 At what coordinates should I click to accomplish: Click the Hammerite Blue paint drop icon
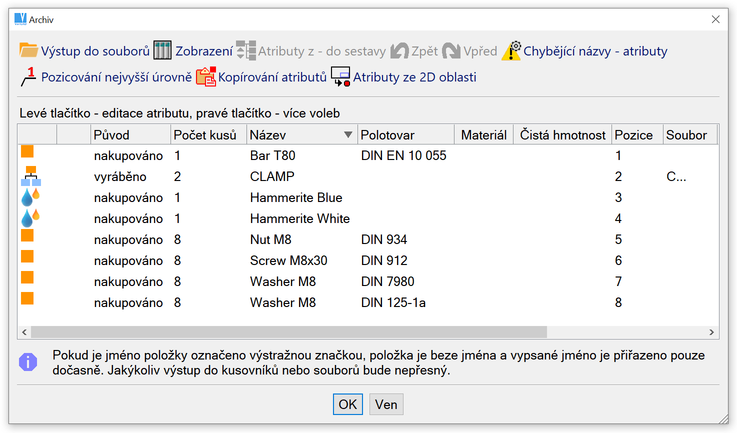click(x=29, y=197)
